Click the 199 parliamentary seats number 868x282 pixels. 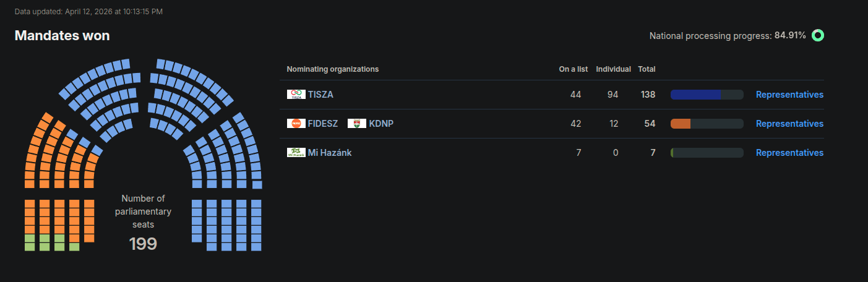pyautogui.click(x=143, y=244)
